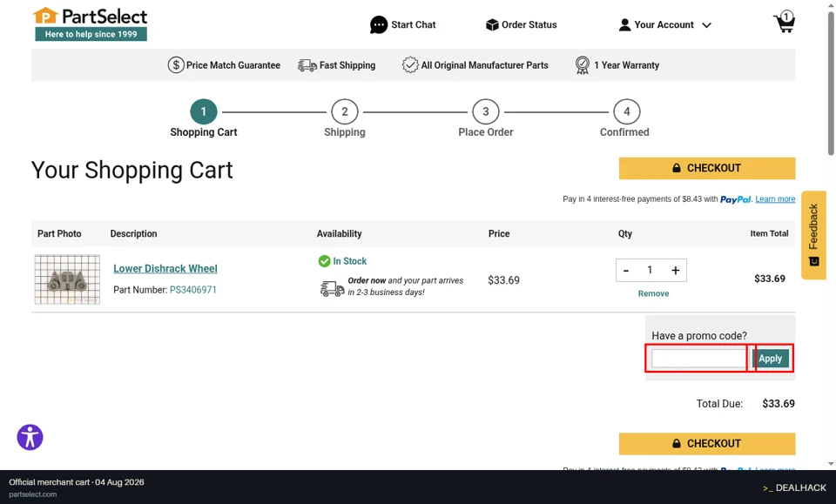The width and height of the screenshot is (836, 504).
Task: Click the Start Chat bubble icon
Action: [379, 24]
